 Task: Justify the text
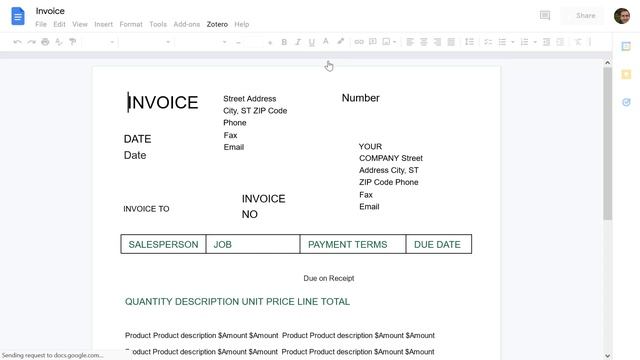pyautogui.click(x=451, y=42)
